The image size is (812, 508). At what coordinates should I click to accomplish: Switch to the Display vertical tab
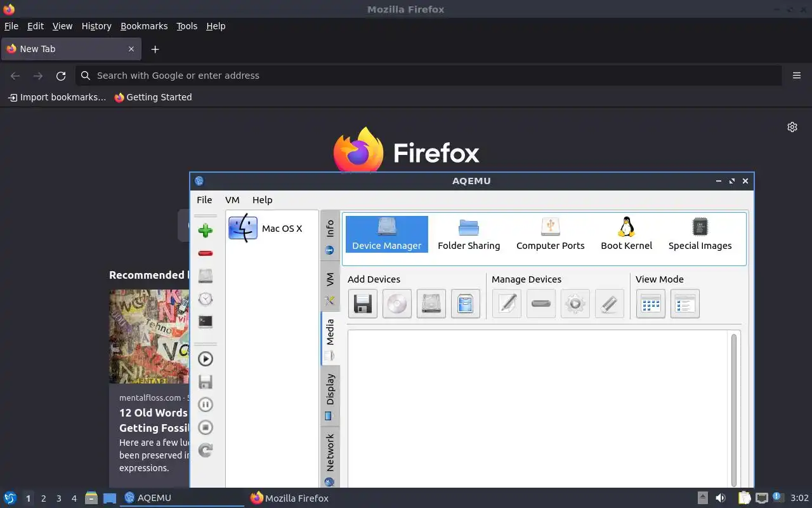pos(330,396)
